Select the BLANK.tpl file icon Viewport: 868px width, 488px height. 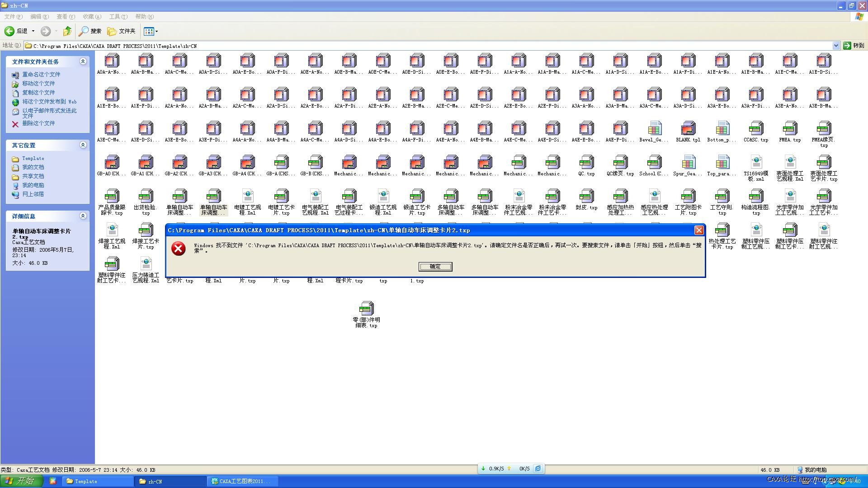[x=688, y=129]
